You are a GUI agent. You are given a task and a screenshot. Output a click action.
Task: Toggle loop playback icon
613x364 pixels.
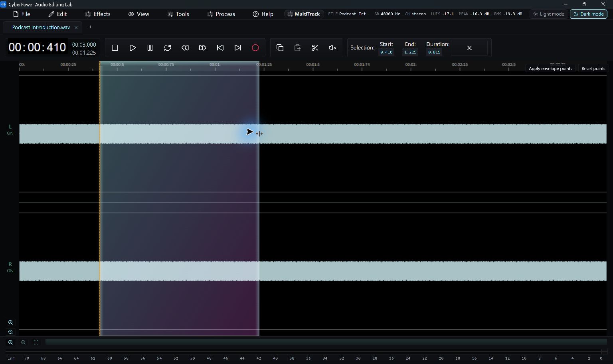(168, 48)
